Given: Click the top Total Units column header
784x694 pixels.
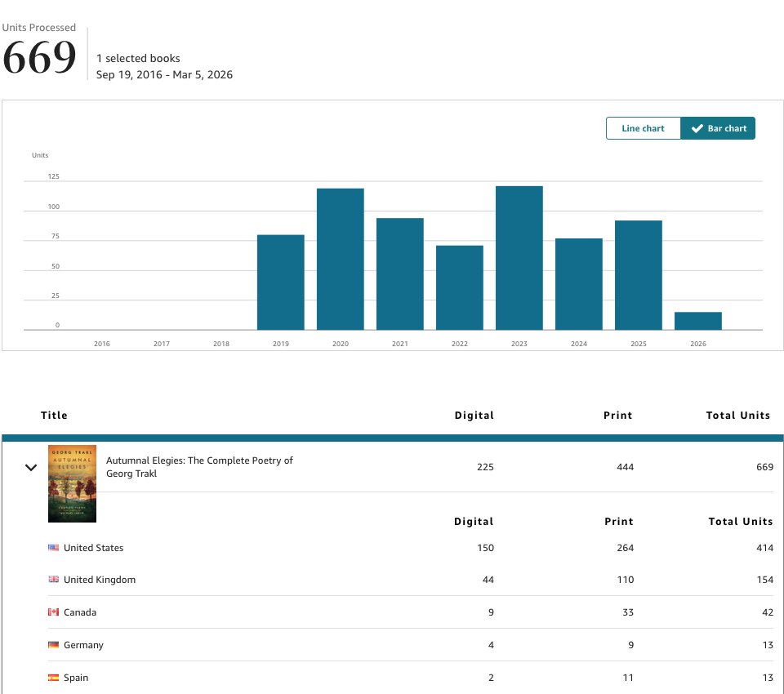Looking at the screenshot, I should (737, 415).
